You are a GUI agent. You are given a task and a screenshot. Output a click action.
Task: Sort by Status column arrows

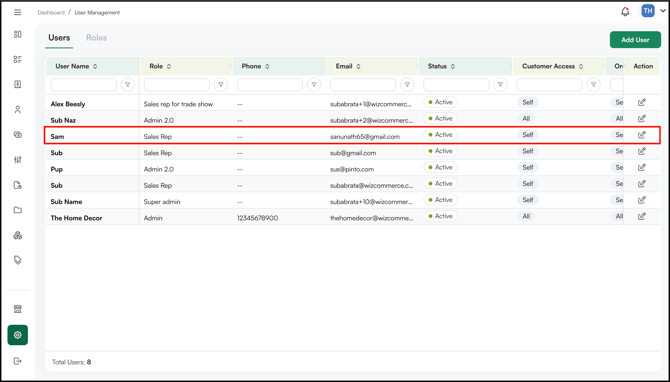(453, 66)
